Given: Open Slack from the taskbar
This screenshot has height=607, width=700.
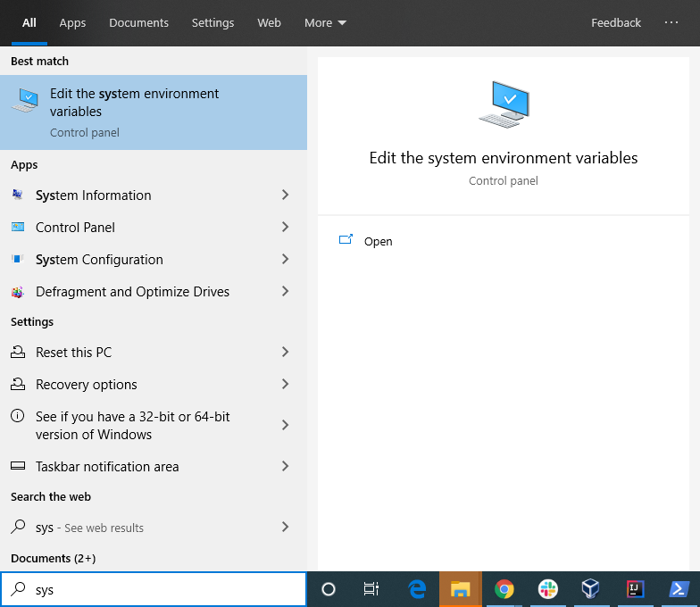Looking at the screenshot, I should (x=548, y=589).
